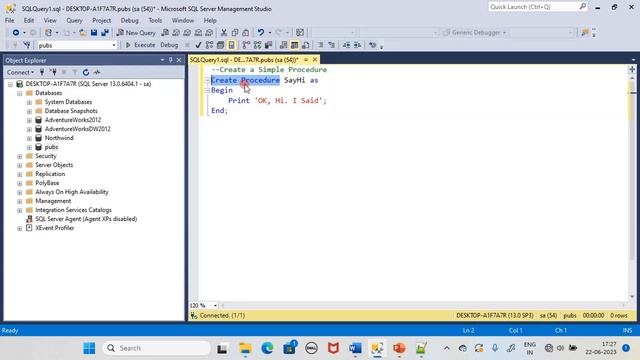Select Results to Grid highlighted icon
640x360 pixels.
pyautogui.click(x=294, y=45)
